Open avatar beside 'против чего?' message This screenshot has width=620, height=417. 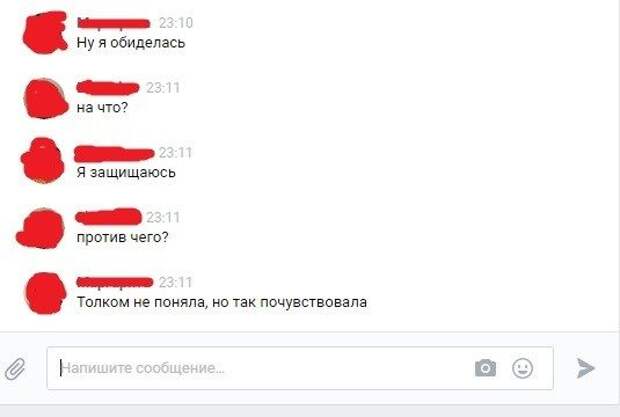pyautogui.click(x=40, y=228)
